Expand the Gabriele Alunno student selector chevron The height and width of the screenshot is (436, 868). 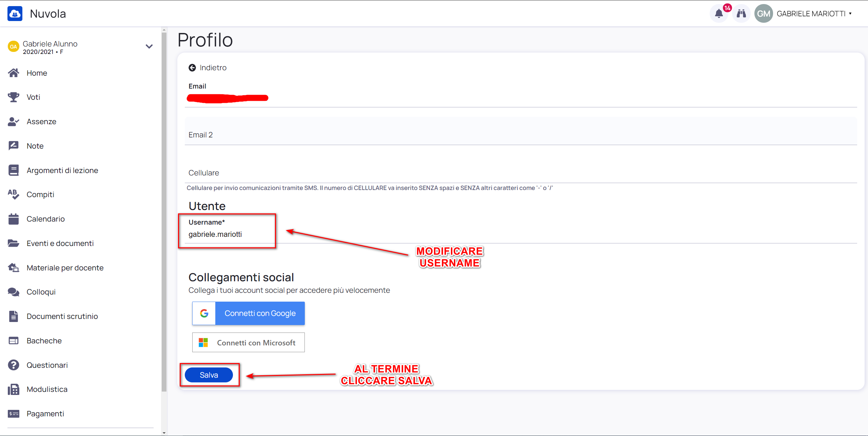pos(149,46)
